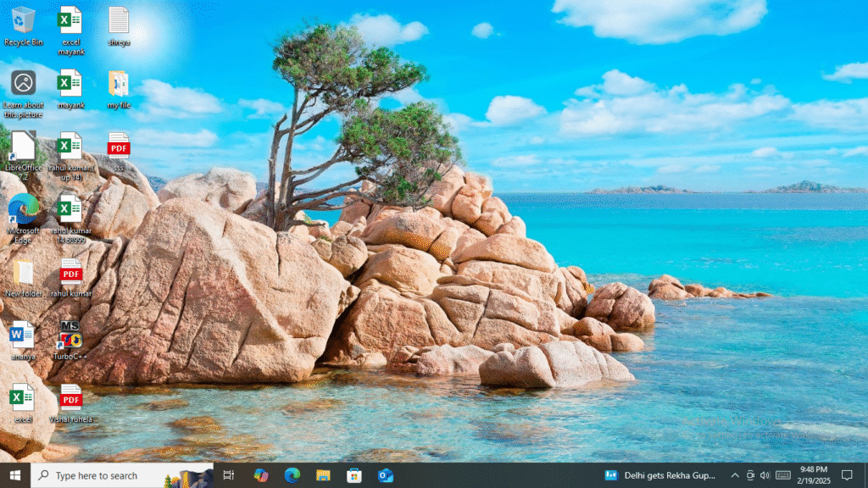The height and width of the screenshot is (488, 868).
Task: Launch Copilot from the taskbar
Action: point(261,475)
